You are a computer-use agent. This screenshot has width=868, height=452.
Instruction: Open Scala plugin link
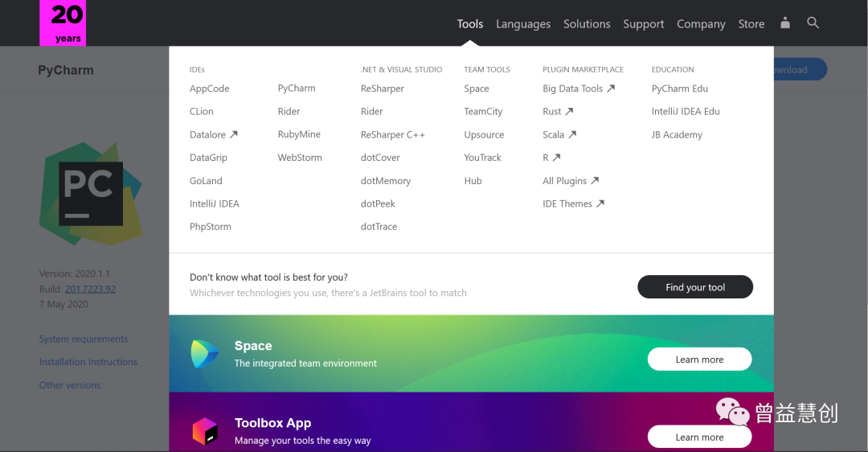[x=559, y=134]
